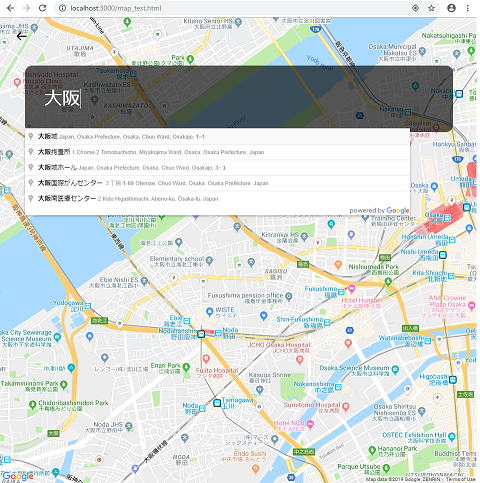This screenshot has height=483, width=480.
Task: Click the Ebie Nishi ES school marker
Action: click(144, 282)
